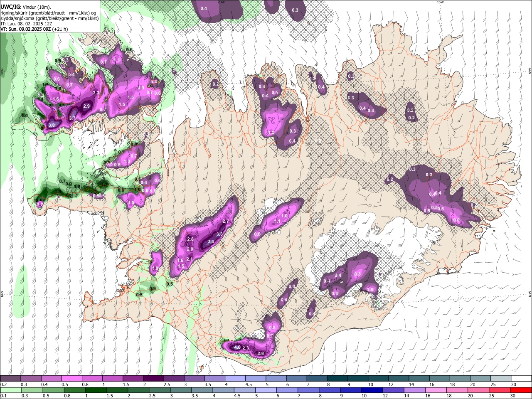
Task: Click the 'IT: Lau. 08. 02. 2025 12Z' line
Action: pyautogui.click(x=26, y=24)
